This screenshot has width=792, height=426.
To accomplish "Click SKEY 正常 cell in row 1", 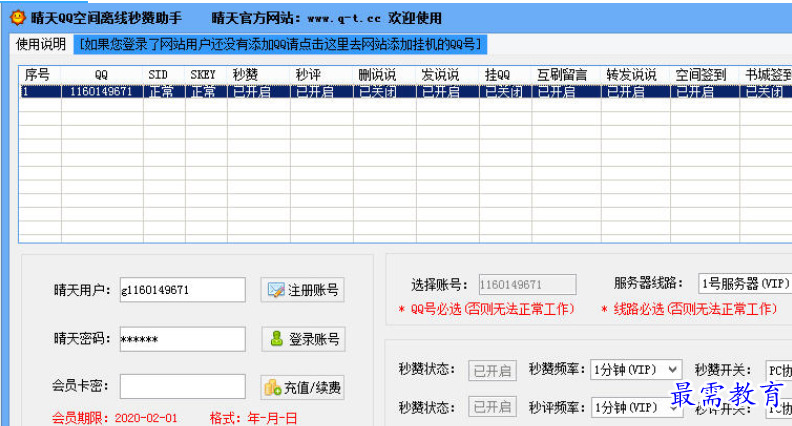I will click(206, 91).
